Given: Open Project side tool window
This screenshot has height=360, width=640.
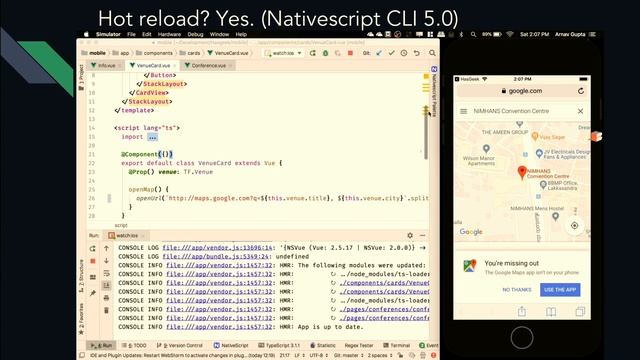Looking at the screenshot, I should [81, 78].
